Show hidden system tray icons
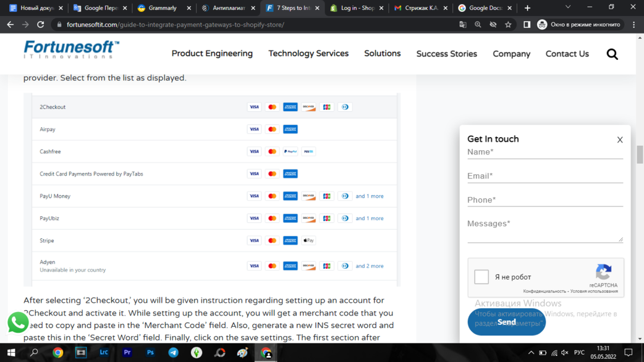644x362 pixels. coord(531,353)
